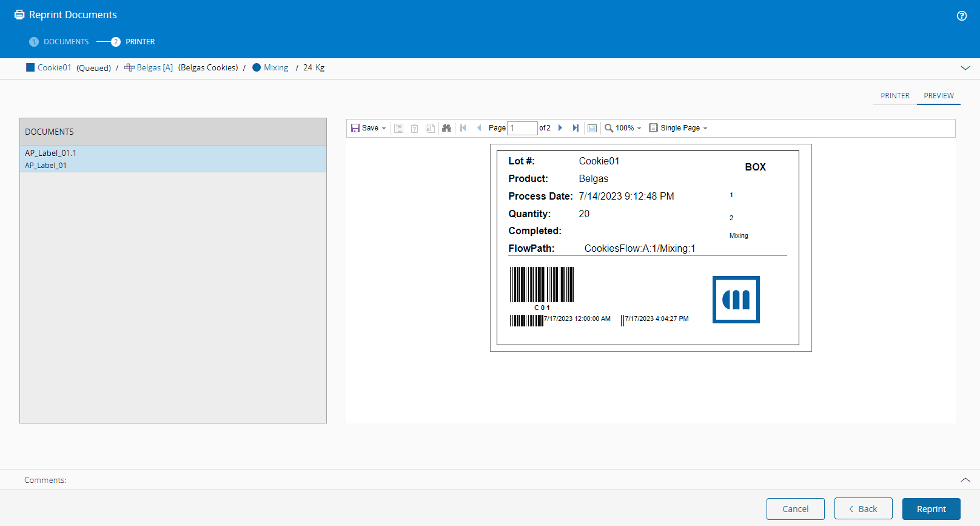The height and width of the screenshot is (526, 980).
Task: Click the binoculars find icon
Action: pos(446,128)
